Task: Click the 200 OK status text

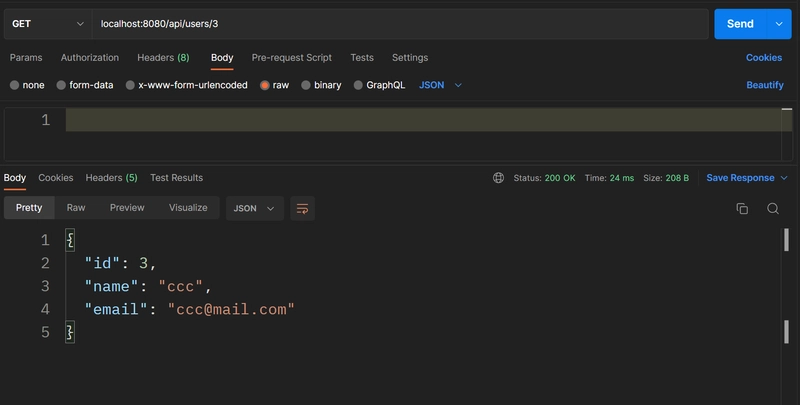Action: [x=560, y=178]
